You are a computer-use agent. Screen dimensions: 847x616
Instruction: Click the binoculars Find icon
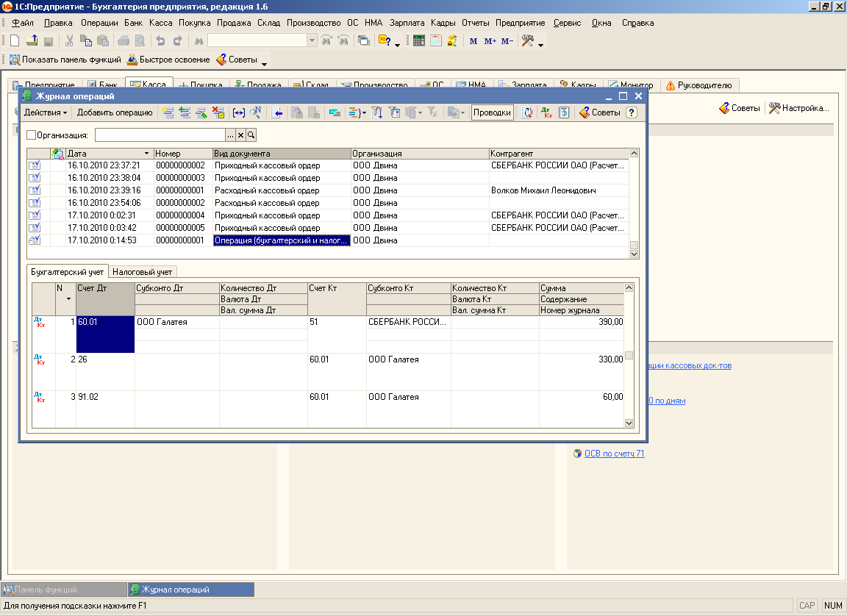(199, 40)
